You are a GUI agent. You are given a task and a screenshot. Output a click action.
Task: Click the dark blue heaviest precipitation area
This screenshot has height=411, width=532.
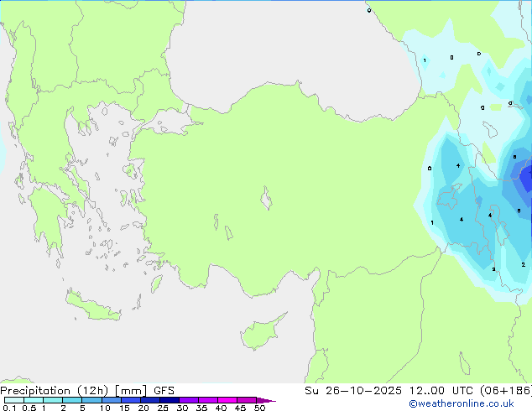tap(526, 179)
